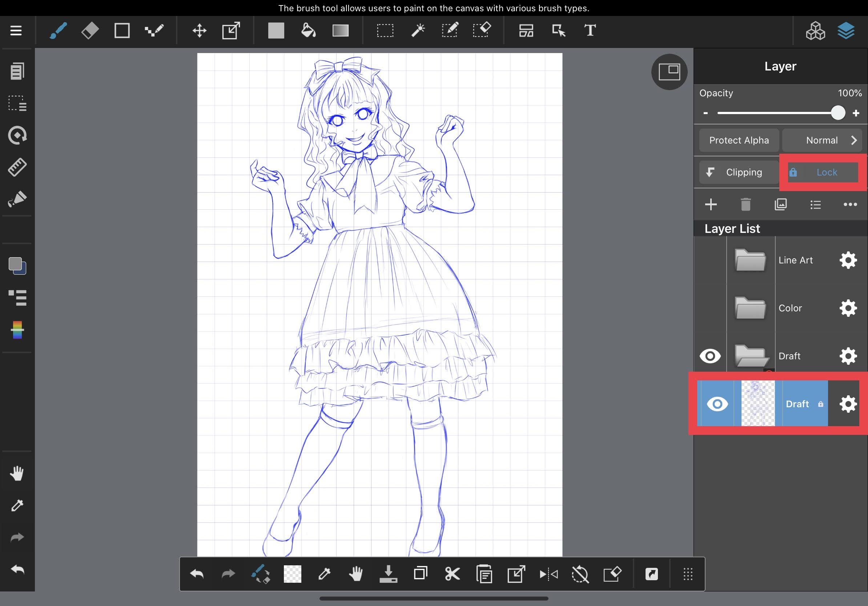Cut the selection using the Scissors icon
The image size is (868, 606).
tap(453, 574)
